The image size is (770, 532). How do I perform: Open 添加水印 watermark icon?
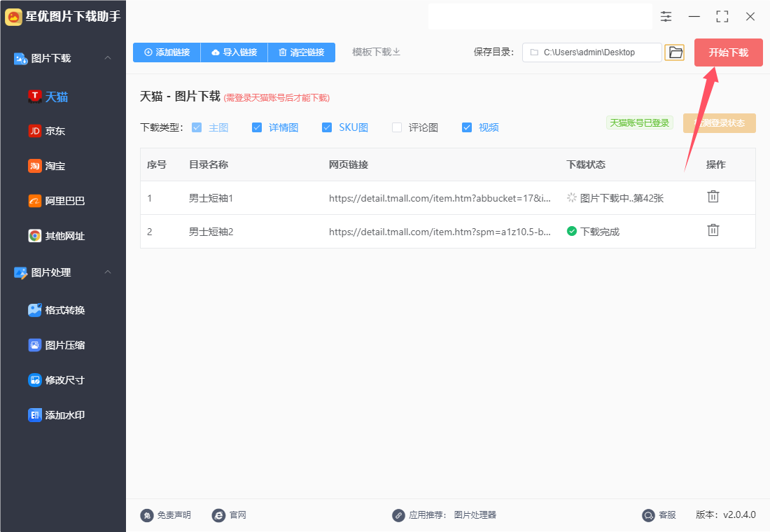[x=35, y=415]
